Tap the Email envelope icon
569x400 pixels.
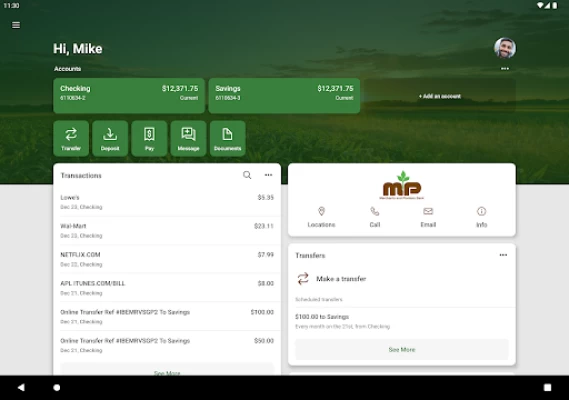(428, 211)
